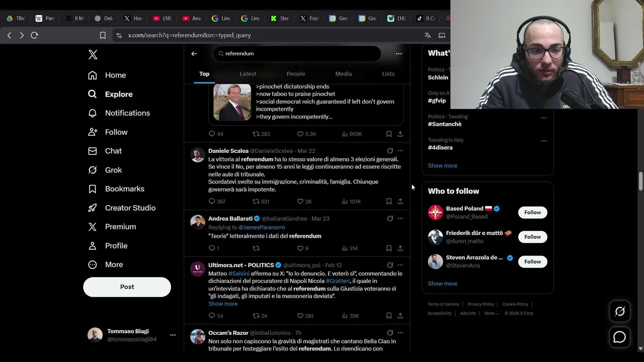Open Bookmarks in sidebar
The height and width of the screenshot is (362, 644).
click(117, 189)
